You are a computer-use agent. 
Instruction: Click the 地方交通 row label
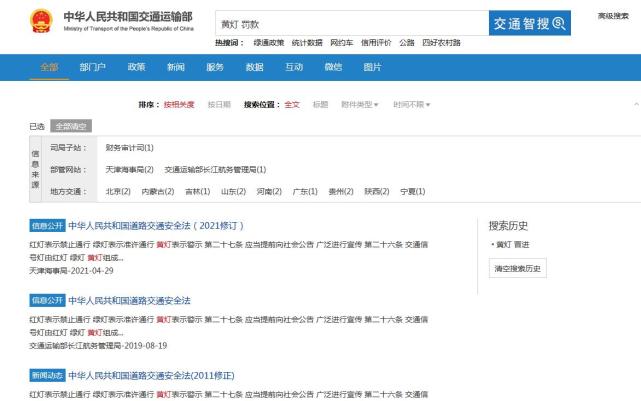(x=68, y=191)
